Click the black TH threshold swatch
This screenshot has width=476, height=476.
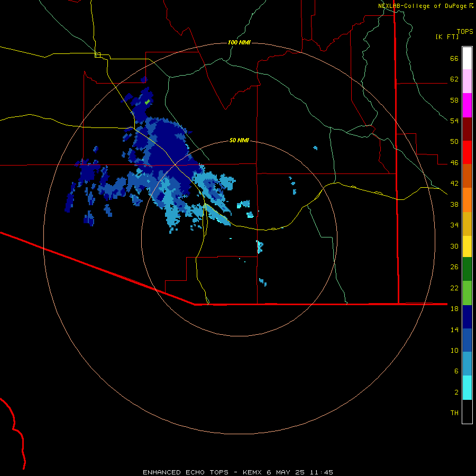(467, 411)
